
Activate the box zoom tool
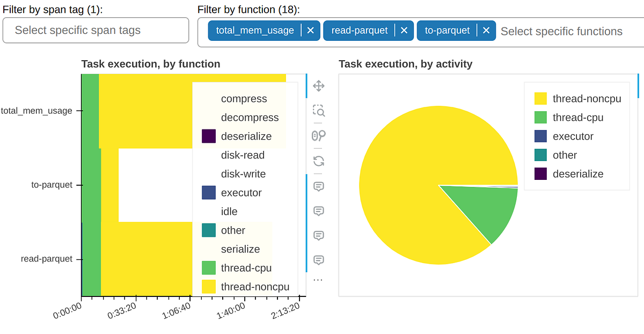click(319, 111)
